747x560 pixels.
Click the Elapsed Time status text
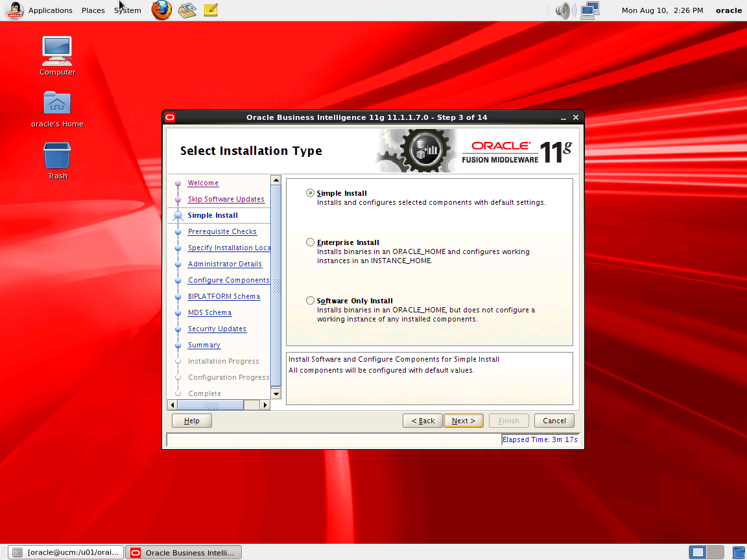coord(539,439)
